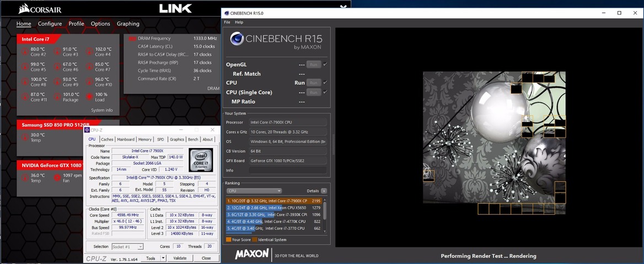Viewport: 644px width, 264px height.
Task: Click the Core #7 thermometer icon
Action: (89, 67)
